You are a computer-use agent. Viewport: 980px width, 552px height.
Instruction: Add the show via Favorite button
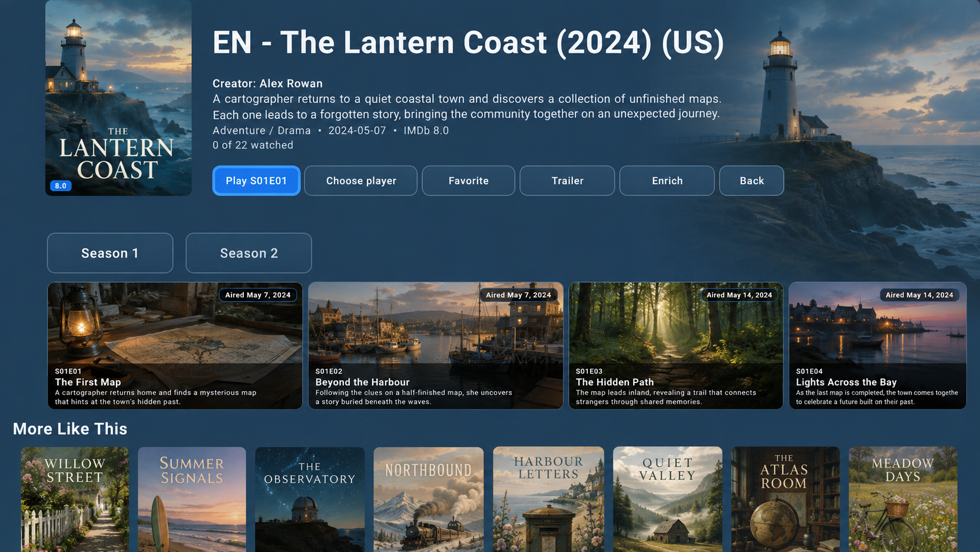[x=468, y=181]
